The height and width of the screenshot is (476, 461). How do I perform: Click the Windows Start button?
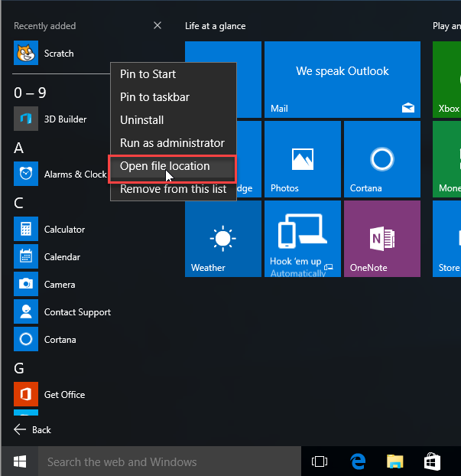20,461
